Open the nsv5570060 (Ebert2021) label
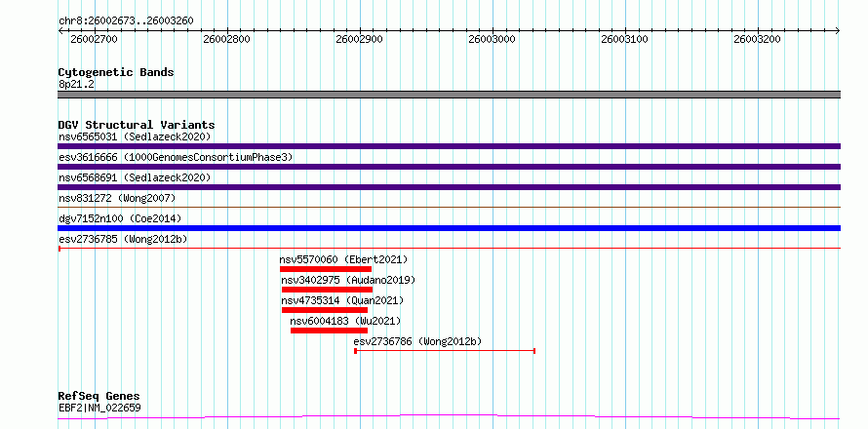868x429 pixels. (343, 259)
